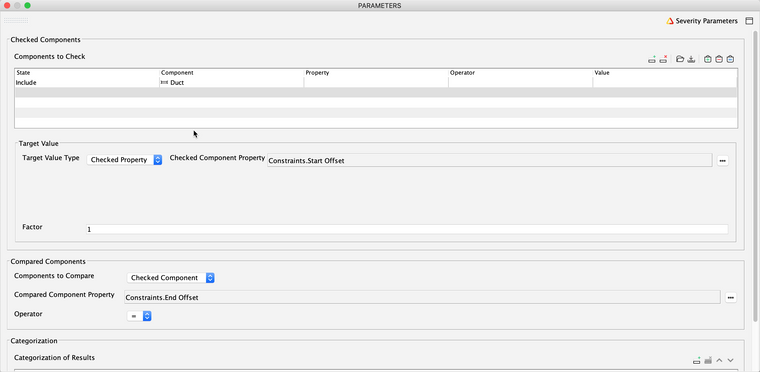Click the empty Property cell in Duct row

coord(376,83)
